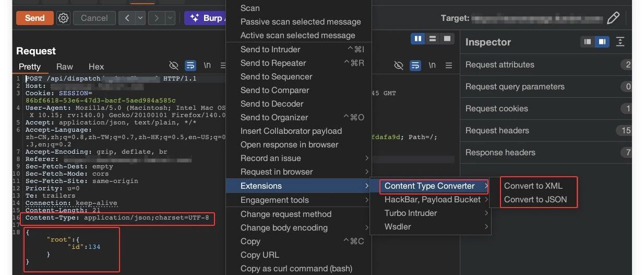The width and height of the screenshot is (644, 275).
Task: Choose Send to Comparer
Action: [x=298, y=90]
